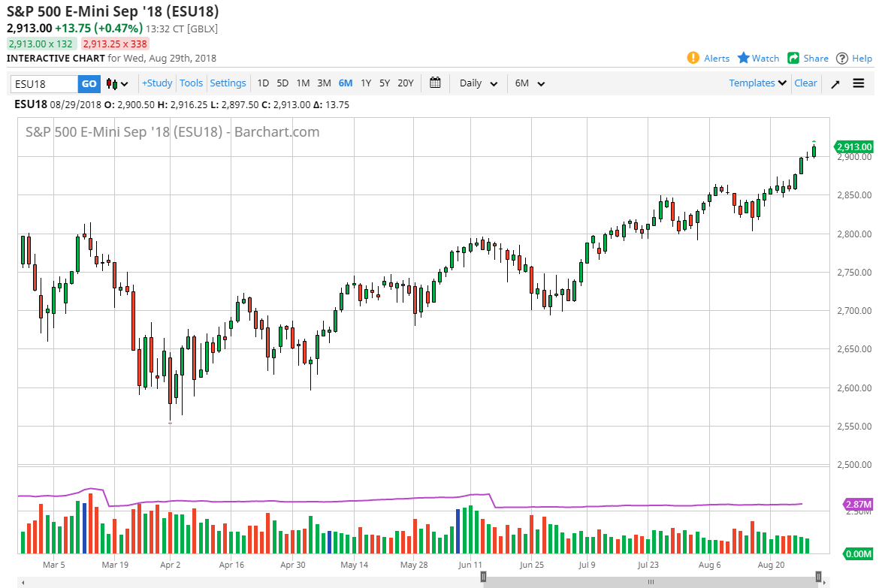
Task: Open the Templates dropdown
Action: click(x=757, y=83)
